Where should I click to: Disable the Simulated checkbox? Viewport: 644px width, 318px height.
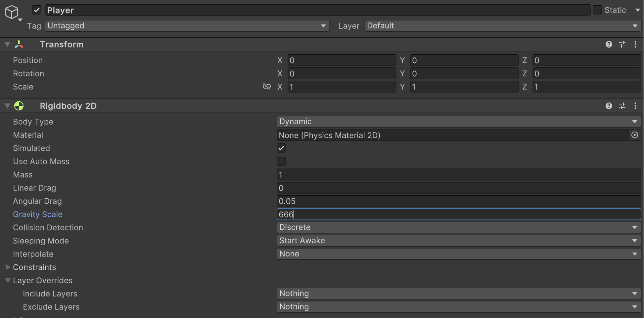281,148
